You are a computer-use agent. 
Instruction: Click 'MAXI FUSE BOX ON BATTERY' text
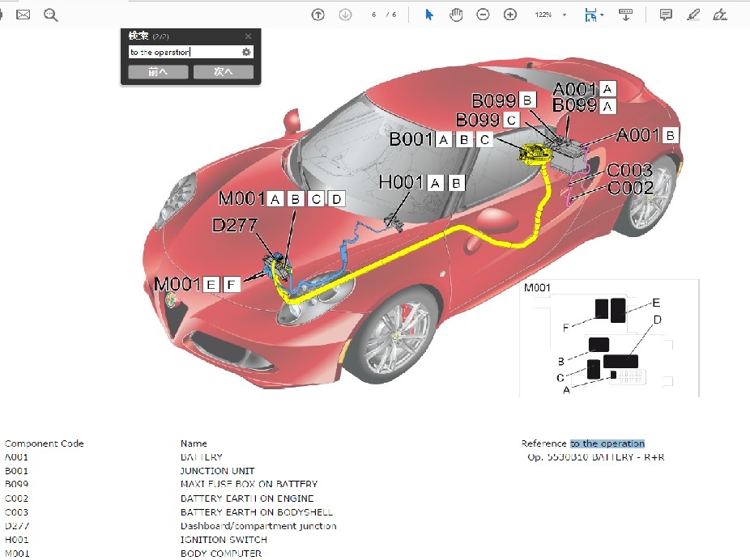coord(249,484)
